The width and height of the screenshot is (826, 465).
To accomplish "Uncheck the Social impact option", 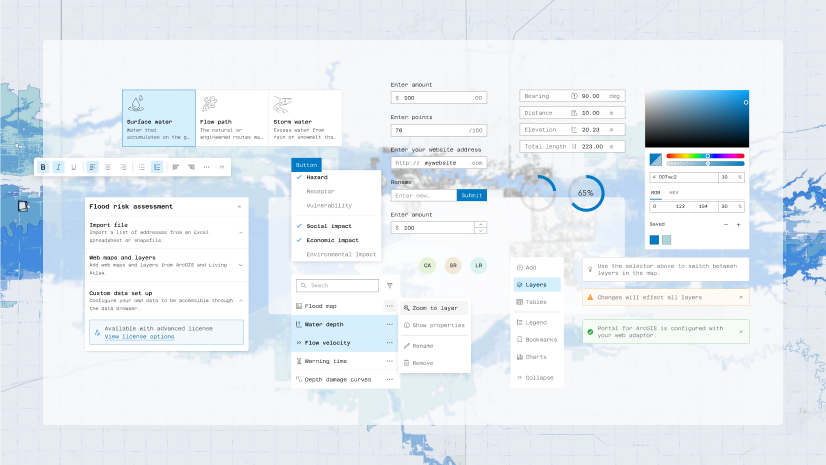I will coord(336,226).
